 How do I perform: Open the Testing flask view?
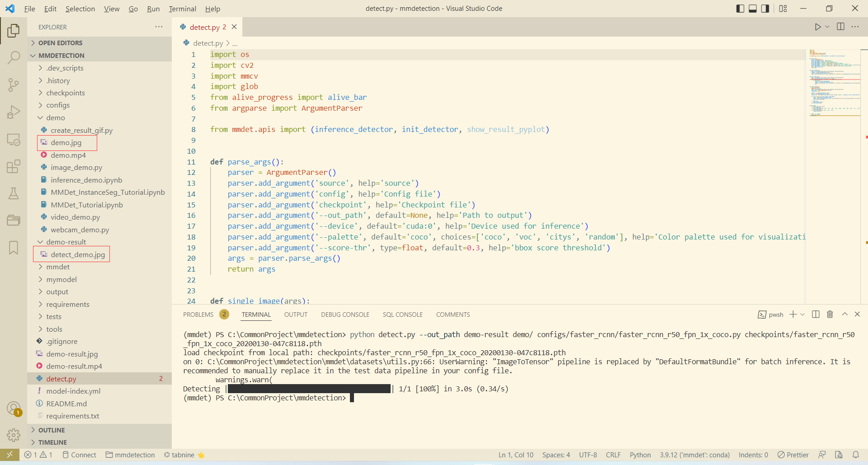[x=14, y=193]
